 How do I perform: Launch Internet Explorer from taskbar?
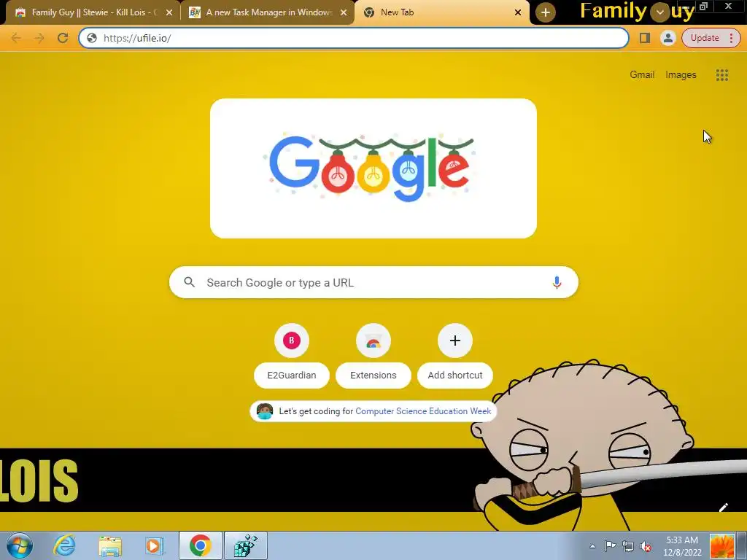pyautogui.click(x=64, y=545)
